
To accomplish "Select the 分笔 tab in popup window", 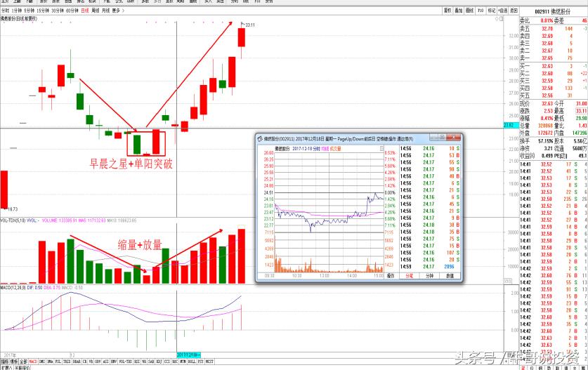I will [409, 275].
